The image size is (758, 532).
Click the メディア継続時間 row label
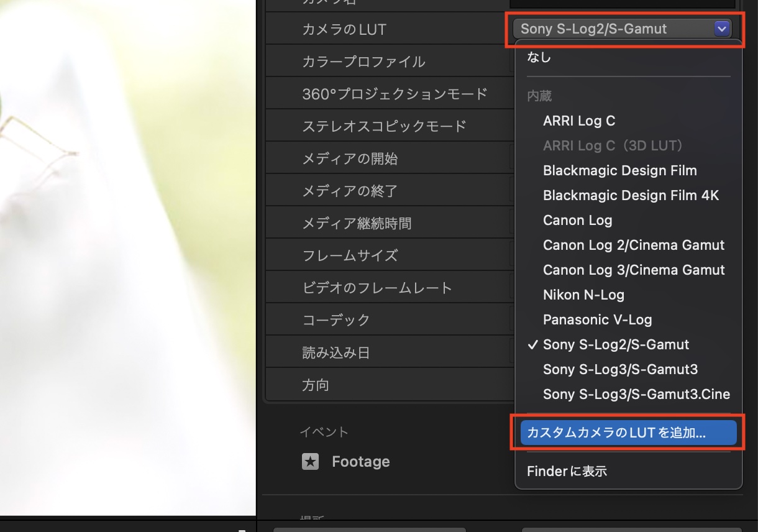(357, 223)
